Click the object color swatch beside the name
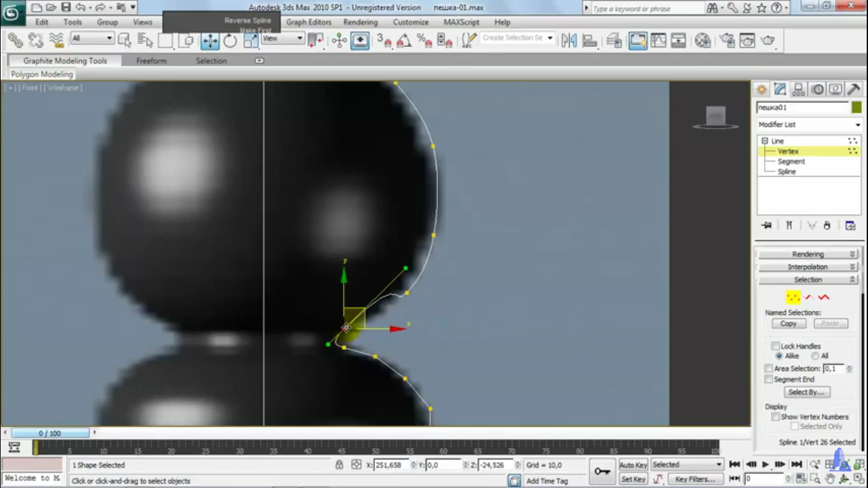 857,107
